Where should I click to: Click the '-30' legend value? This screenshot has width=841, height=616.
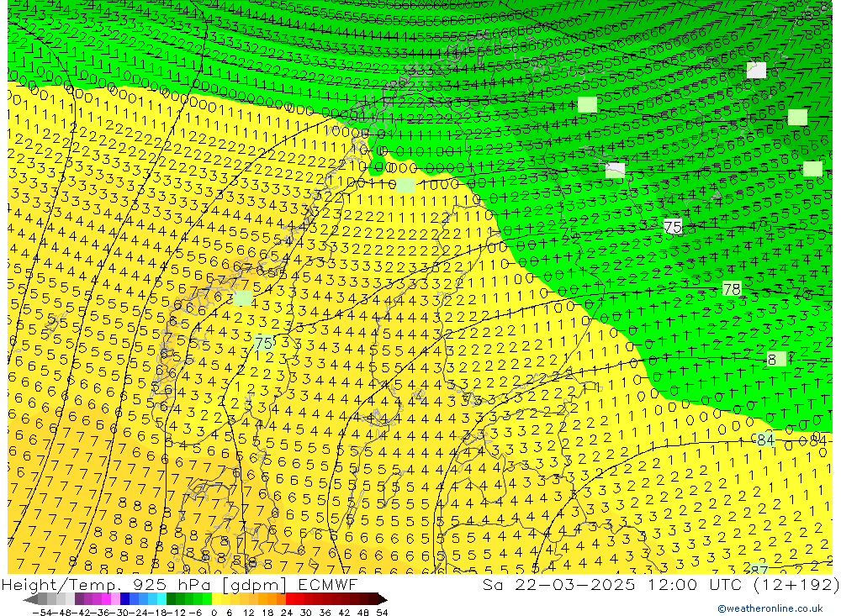pos(119,613)
